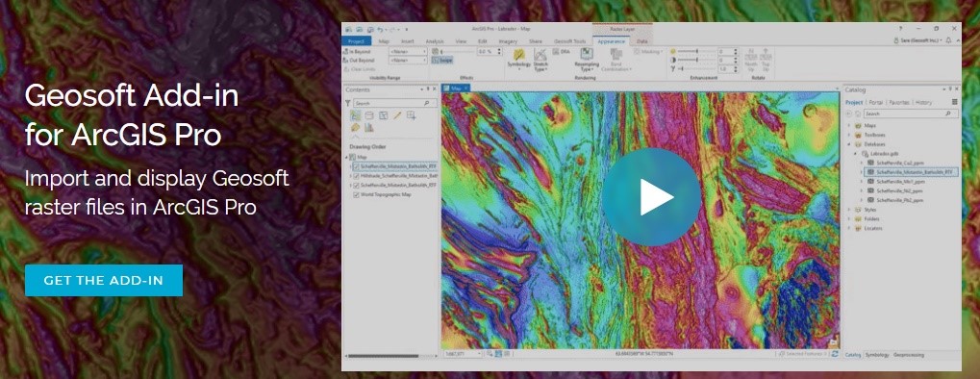Viewport: 980px width, 379px height.
Task: Select the List By Drawing Order icon
Action: [356, 115]
